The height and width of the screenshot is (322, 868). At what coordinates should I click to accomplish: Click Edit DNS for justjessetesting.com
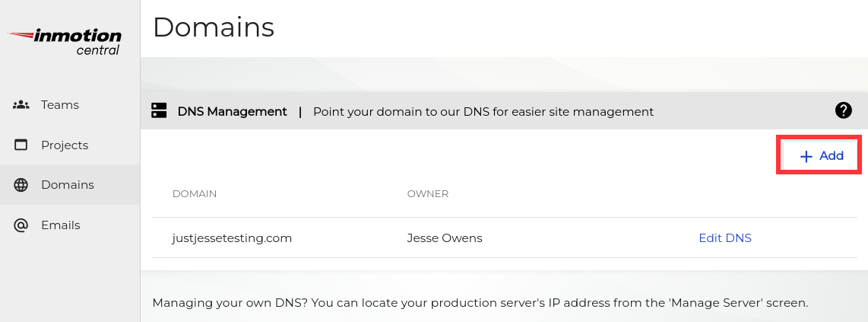(724, 238)
